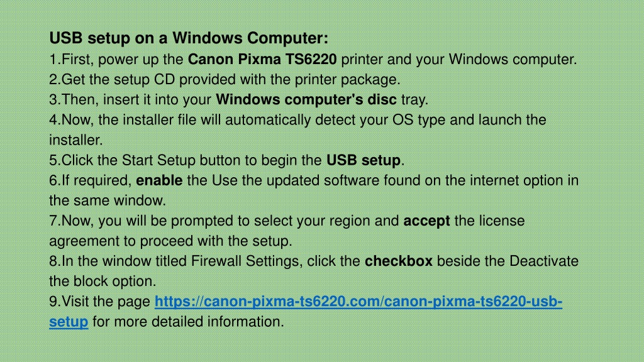Click the bold 'Windows computer's disc' phrase
The image size is (644, 362).
(x=306, y=100)
